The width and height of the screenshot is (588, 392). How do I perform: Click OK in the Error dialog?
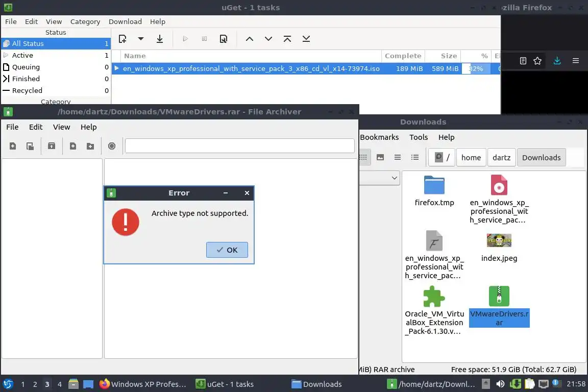[227, 250]
